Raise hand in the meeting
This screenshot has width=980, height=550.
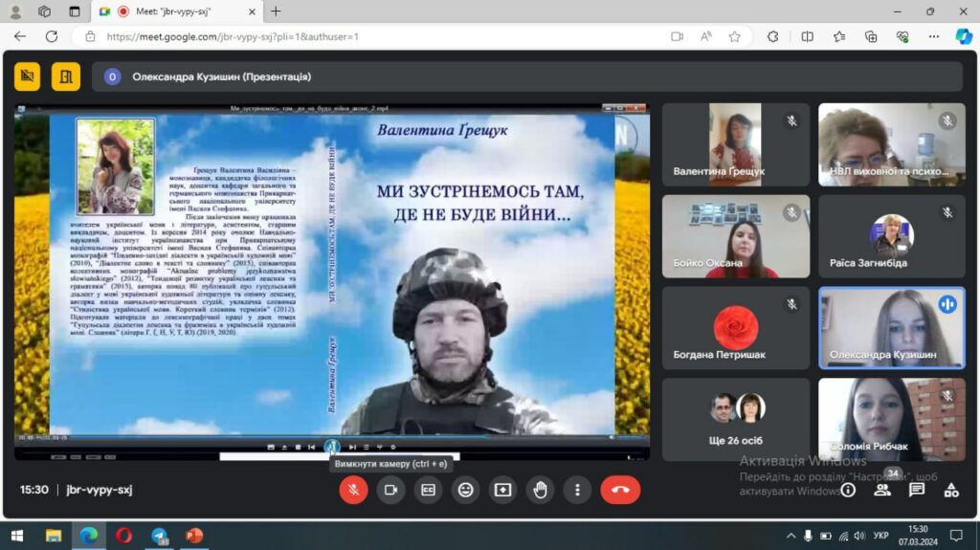(540, 490)
